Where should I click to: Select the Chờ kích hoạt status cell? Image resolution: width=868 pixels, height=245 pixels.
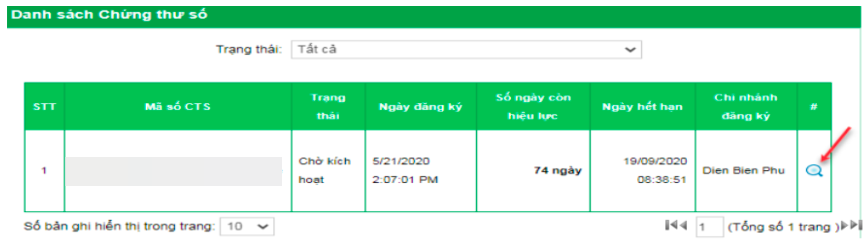pyautogui.click(x=325, y=170)
